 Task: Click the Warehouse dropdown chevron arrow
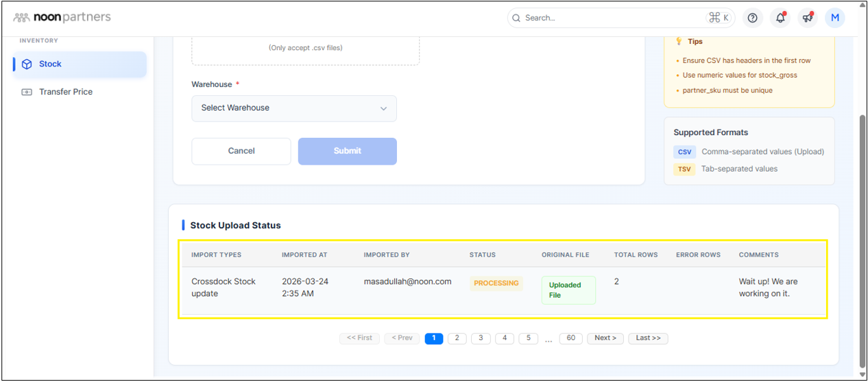pos(383,108)
